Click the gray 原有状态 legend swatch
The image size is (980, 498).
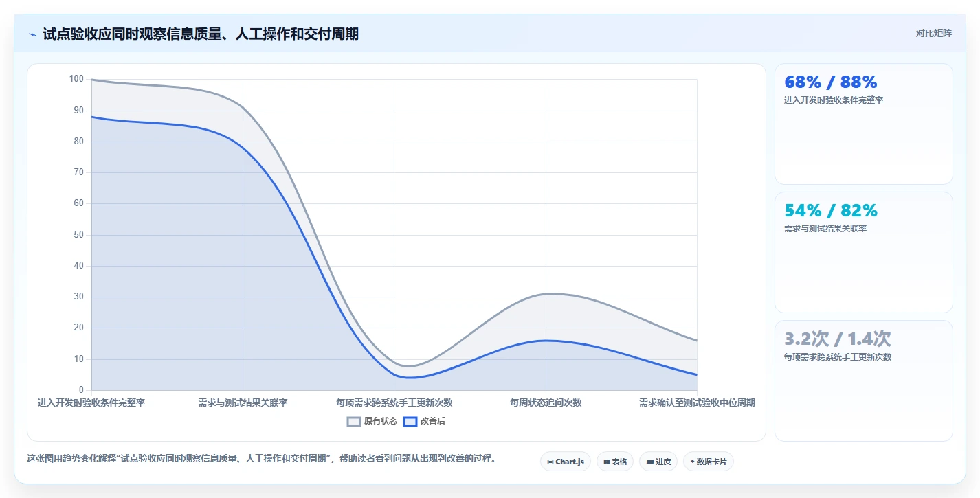[354, 421]
